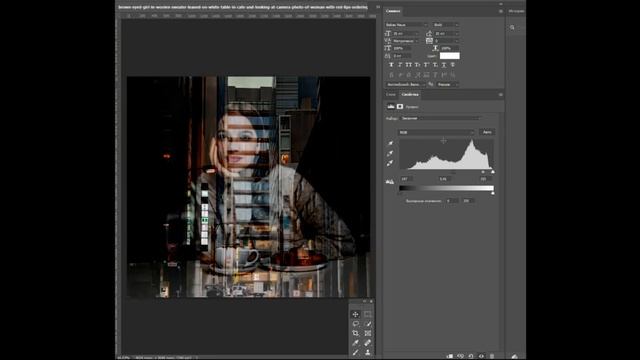Open the Levels preset dropdown

440,118
